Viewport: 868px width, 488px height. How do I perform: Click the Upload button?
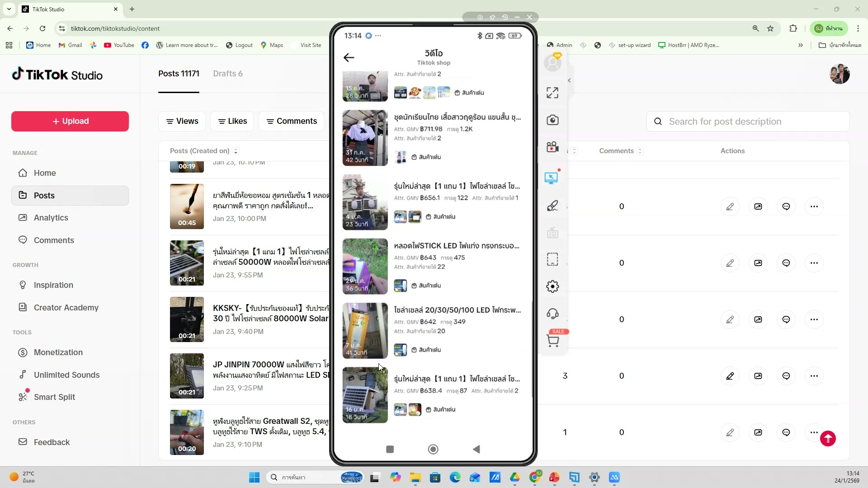[69, 121]
